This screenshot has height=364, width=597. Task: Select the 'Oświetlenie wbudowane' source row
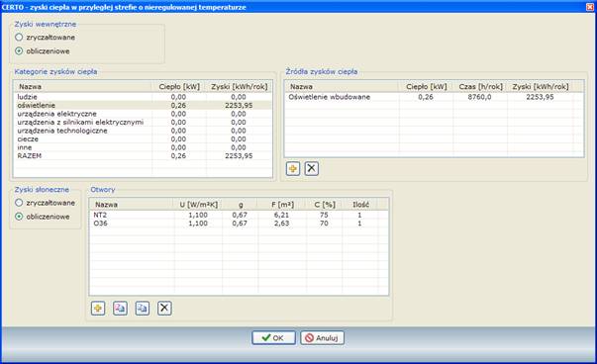[x=434, y=97]
